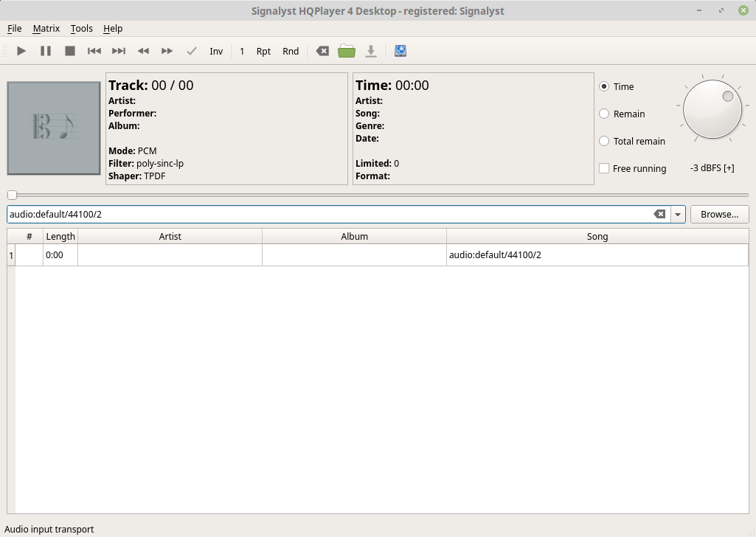This screenshot has width=756, height=537.
Task: Toggle Rnd random playback
Action: click(x=291, y=51)
